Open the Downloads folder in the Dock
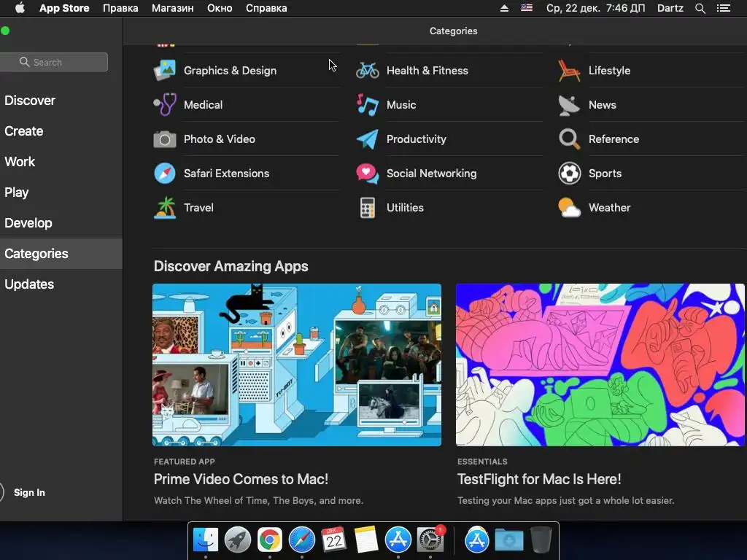The image size is (747, 560). (508, 540)
